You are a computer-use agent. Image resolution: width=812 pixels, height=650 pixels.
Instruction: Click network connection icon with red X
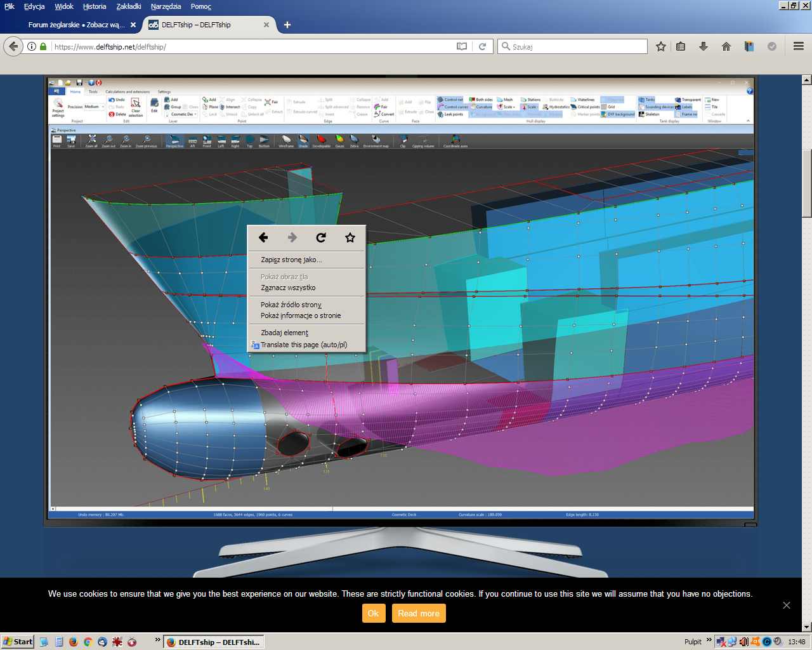click(721, 642)
